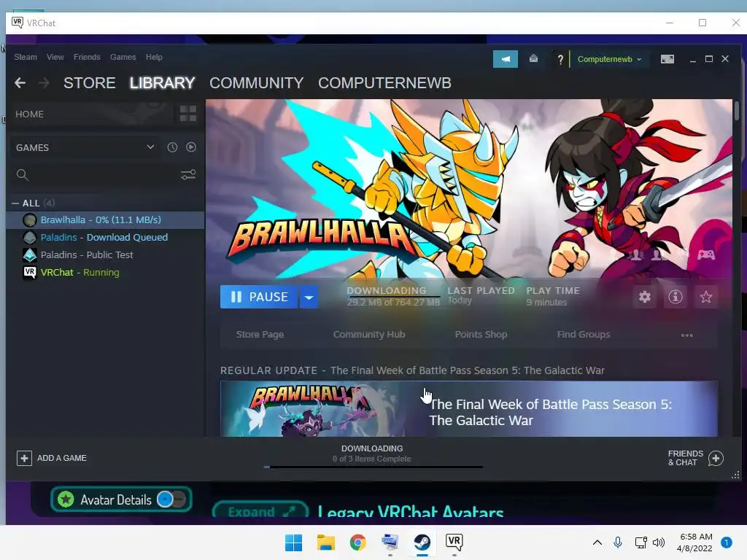Viewport: 747px width, 560px height.
Task: Click Steam taskbar icon
Action: pos(422,542)
